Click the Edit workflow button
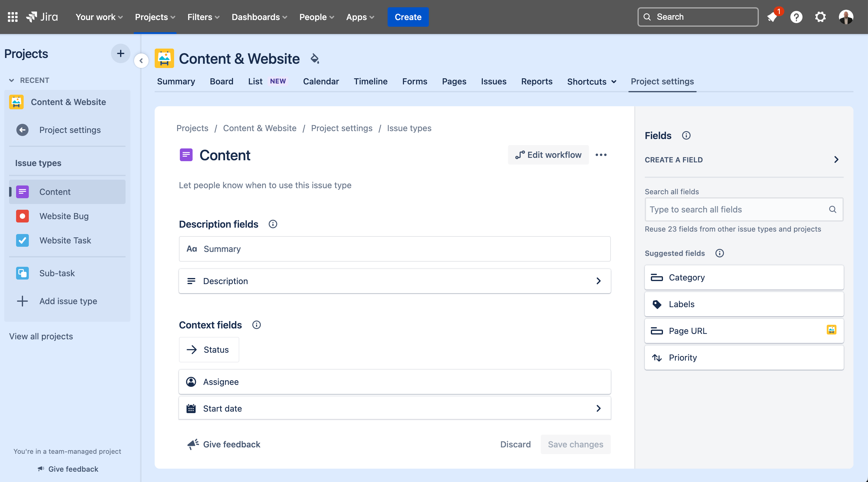Image resolution: width=868 pixels, height=482 pixels. coord(548,155)
